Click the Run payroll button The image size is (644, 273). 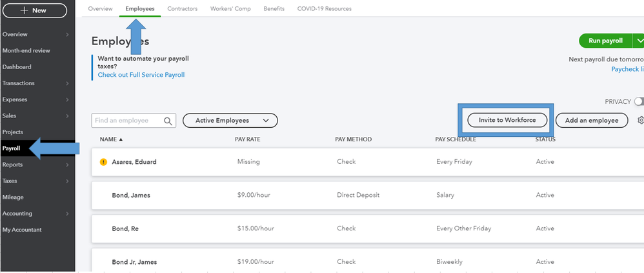pos(605,41)
